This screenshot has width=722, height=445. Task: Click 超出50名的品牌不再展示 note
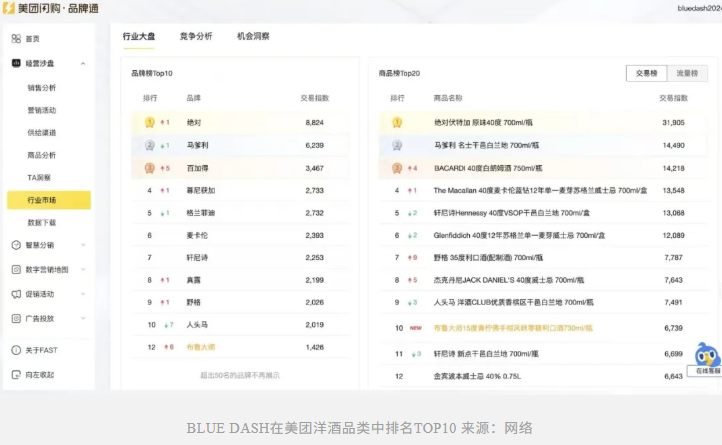click(240, 375)
